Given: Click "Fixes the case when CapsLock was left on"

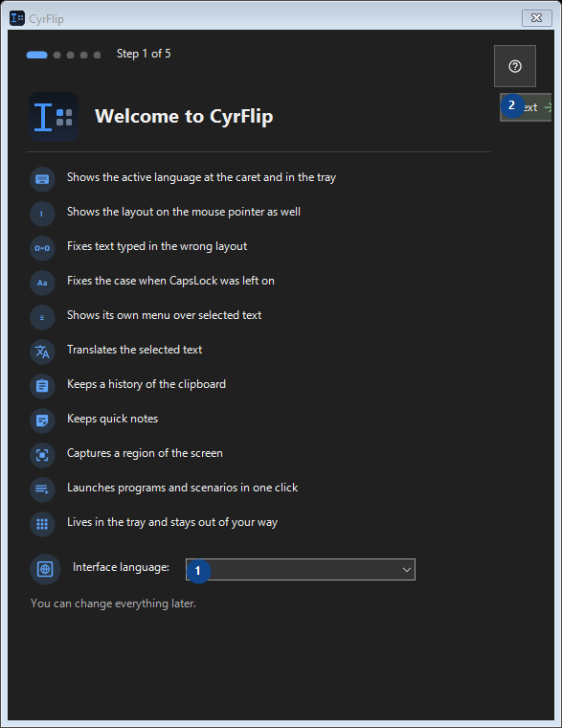Looking at the screenshot, I should (x=170, y=281).
